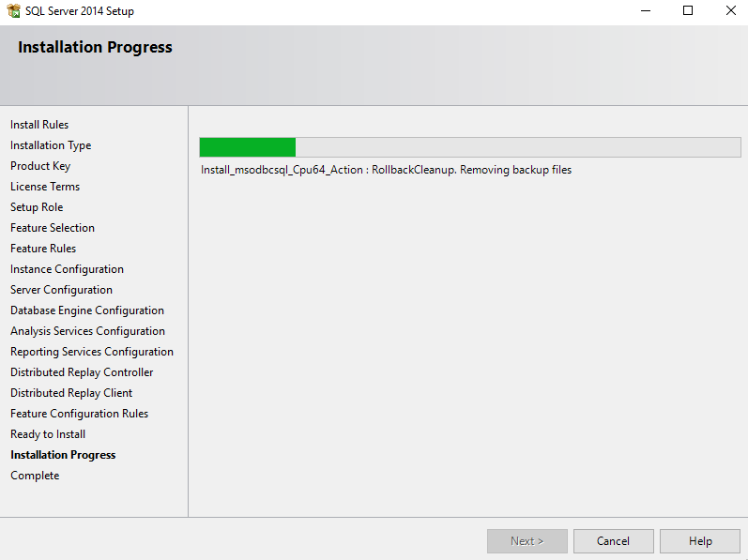Click Server Configuration step
The width and height of the screenshot is (748, 560).
click(62, 290)
